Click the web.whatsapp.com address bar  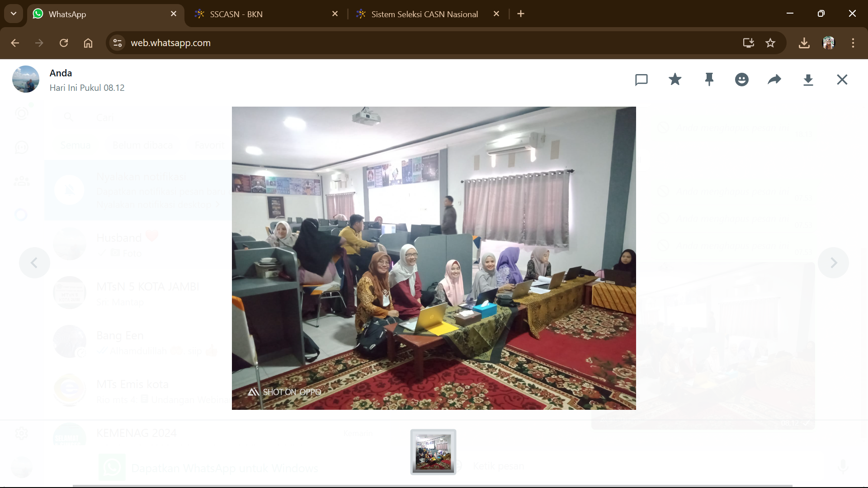pyautogui.click(x=362, y=43)
